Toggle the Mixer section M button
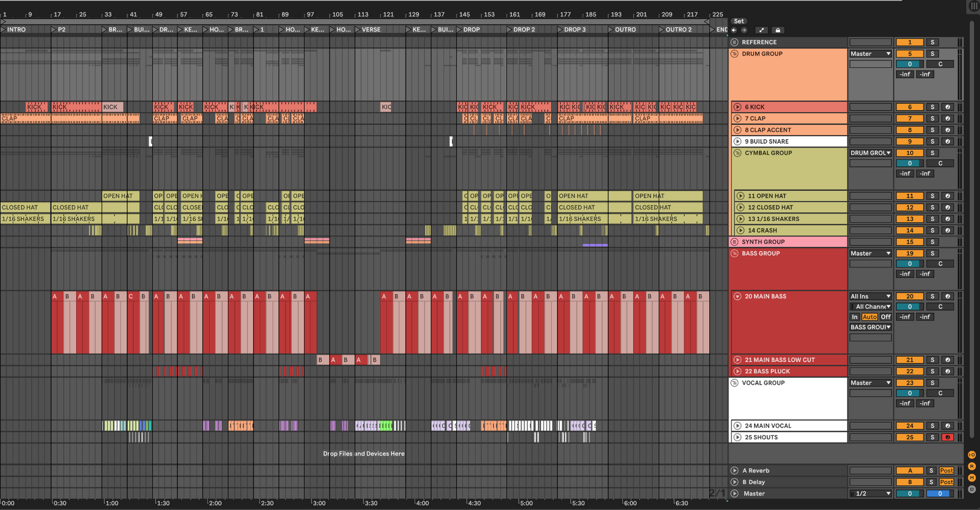This screenshot has height=510, width=980. click(972, 478)
